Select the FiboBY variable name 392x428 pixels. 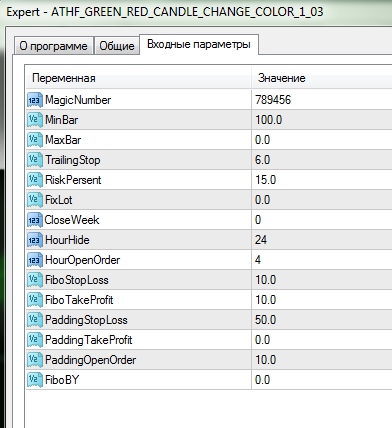click(62, 380)
